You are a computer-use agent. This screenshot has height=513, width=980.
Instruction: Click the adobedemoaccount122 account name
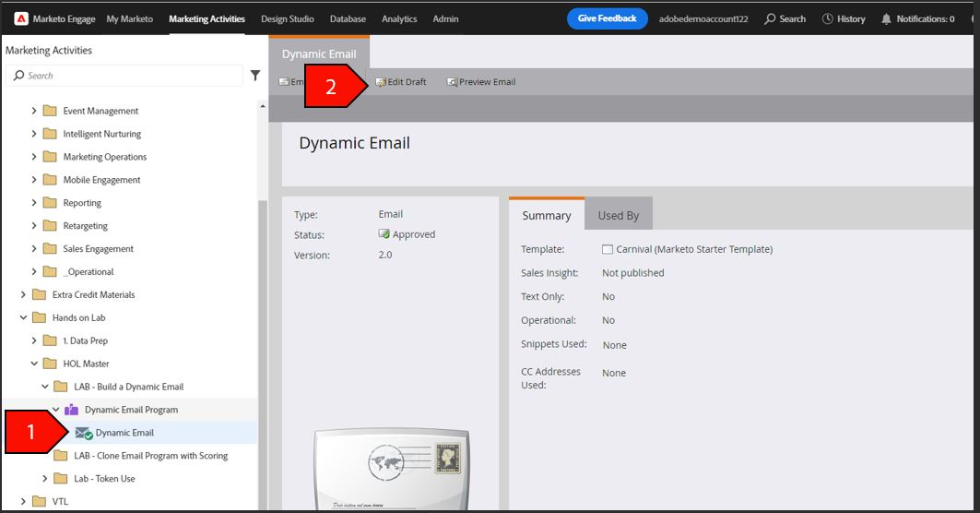[x=703, y=18]
